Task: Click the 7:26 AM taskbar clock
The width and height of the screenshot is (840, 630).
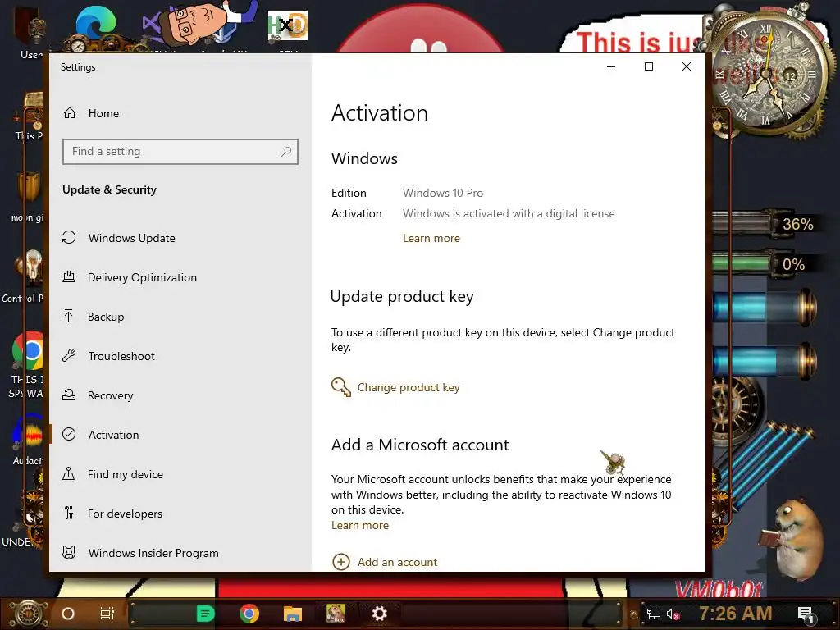Action: [736, 614]
